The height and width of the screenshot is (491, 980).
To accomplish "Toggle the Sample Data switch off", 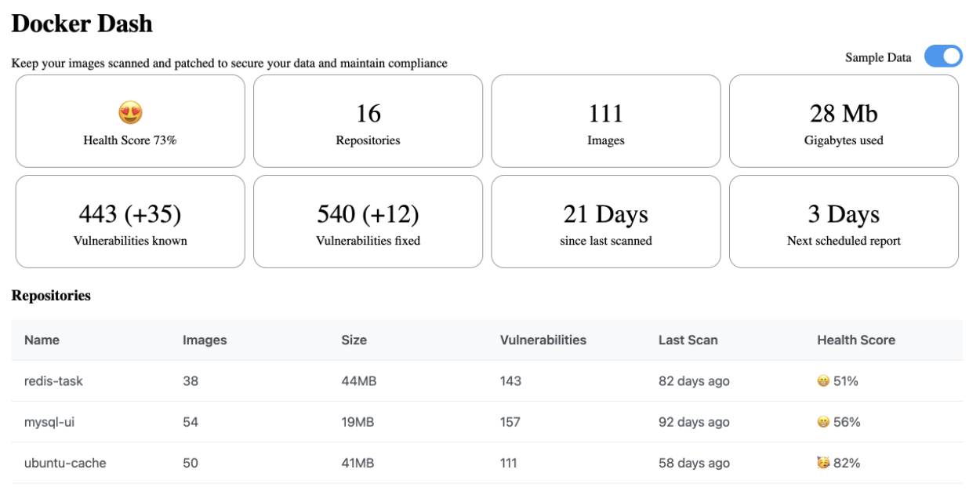I will (x=943, y=56).
